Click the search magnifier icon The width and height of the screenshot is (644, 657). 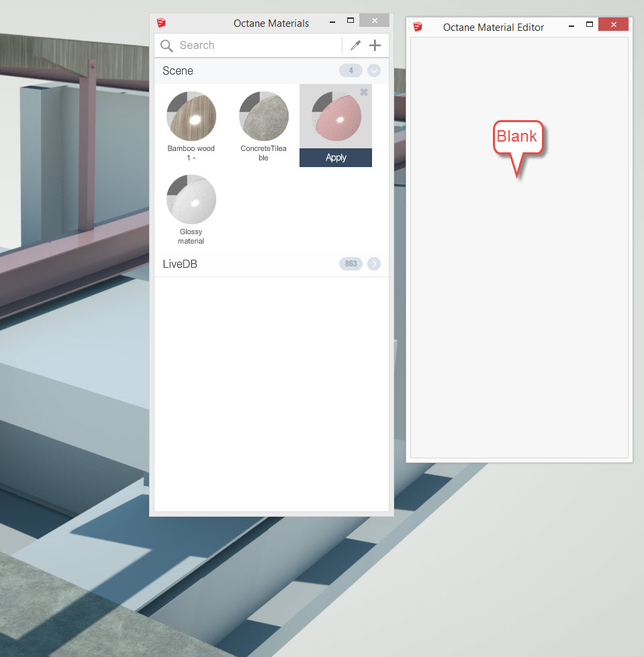click(167, 46)
